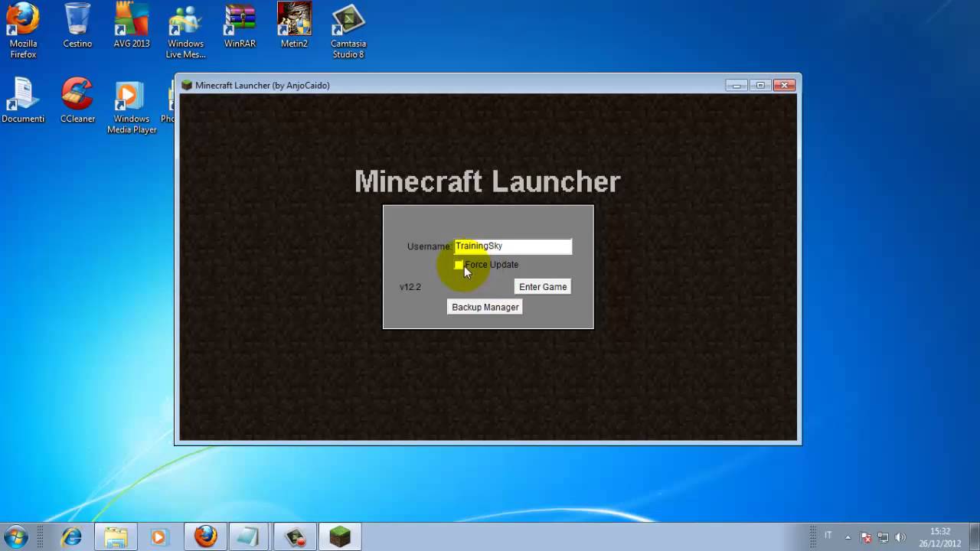Close the Minecraft Launcher window
980x551 pixels.
click(x=784, y=85)
